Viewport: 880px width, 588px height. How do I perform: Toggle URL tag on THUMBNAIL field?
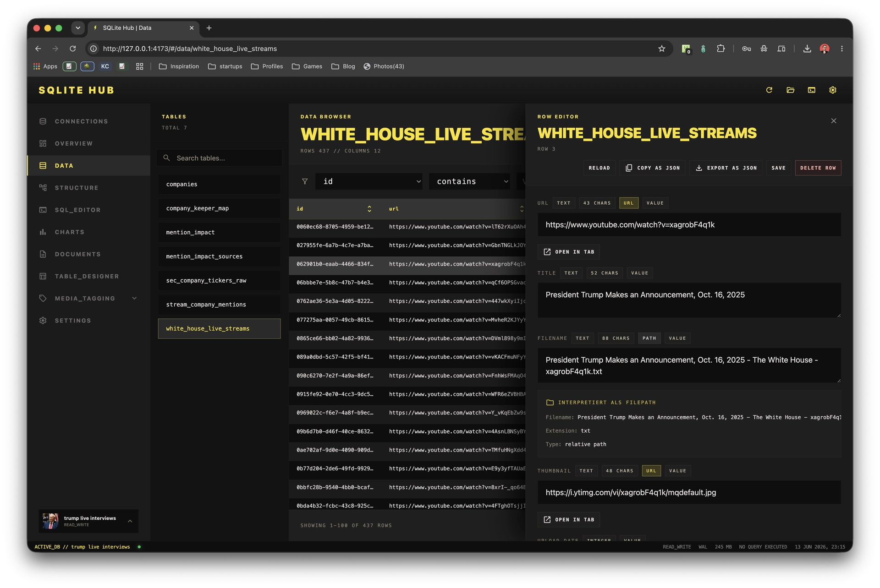tap(651, 471)
